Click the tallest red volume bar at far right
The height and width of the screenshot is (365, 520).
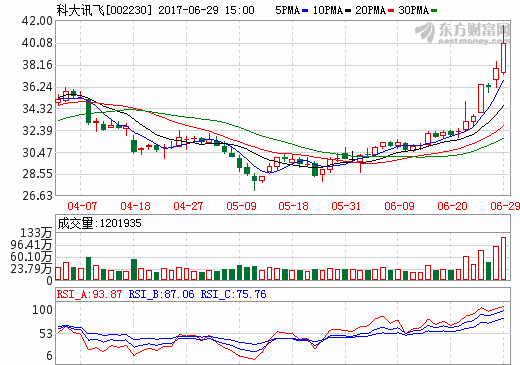(x=503, y=259)
